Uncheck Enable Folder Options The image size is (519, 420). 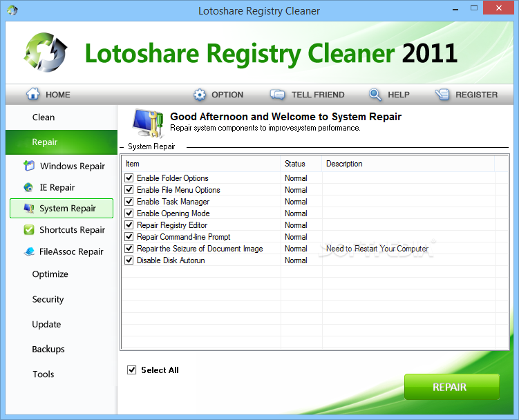click(x=129, y=178)
